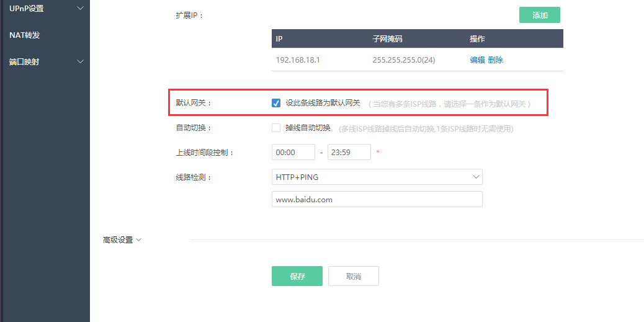Click the 子网掩码 column header
644x322 pixels.
pos(387,39)
